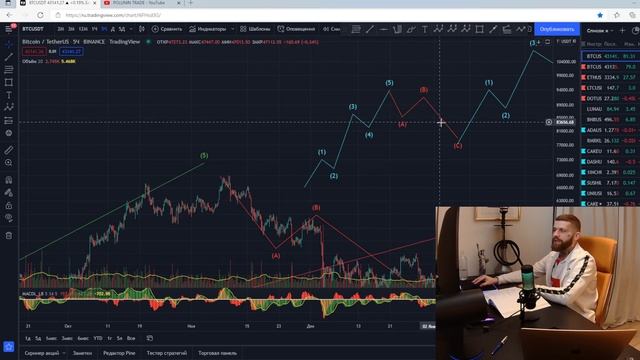Open the Заметки notes tab

82,353
